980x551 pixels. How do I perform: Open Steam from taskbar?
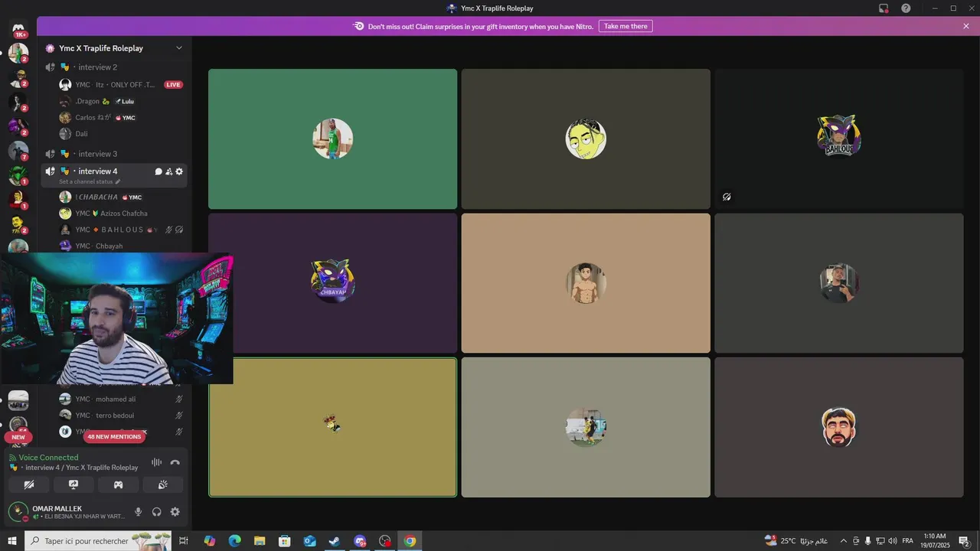pyautogui.click(x=335, y=541)
